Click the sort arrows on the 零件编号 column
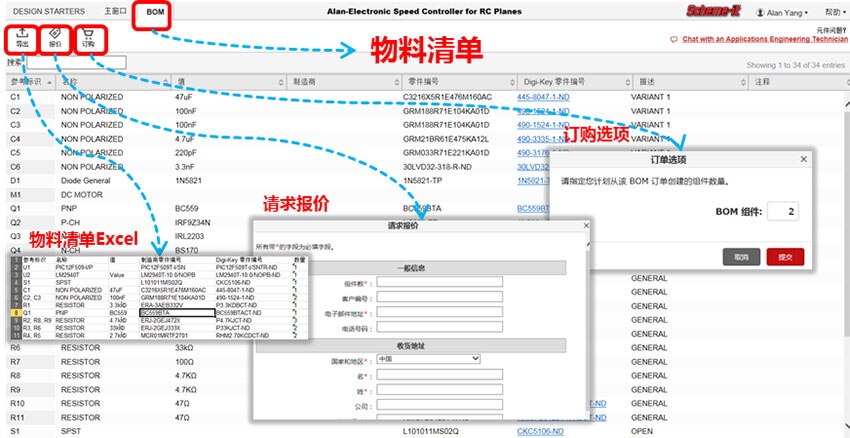Image resolution: width=850 pixels, height=438 pixels. tap(512, 82)
